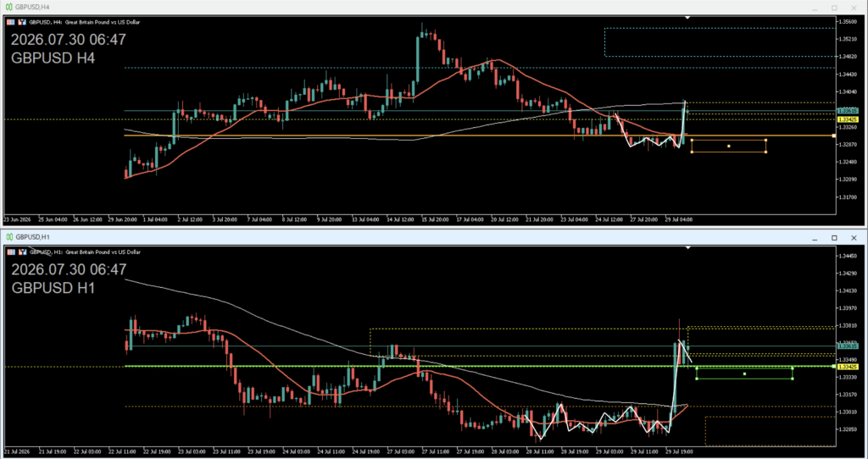868x459 pixels.
Task: Click 1.33170 on H1 price scale
Action: [848, 395]
